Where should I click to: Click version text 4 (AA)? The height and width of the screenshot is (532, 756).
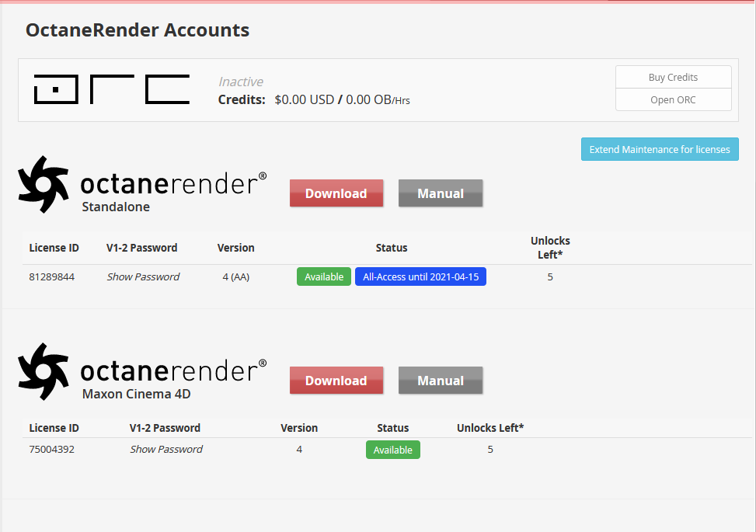235,276
